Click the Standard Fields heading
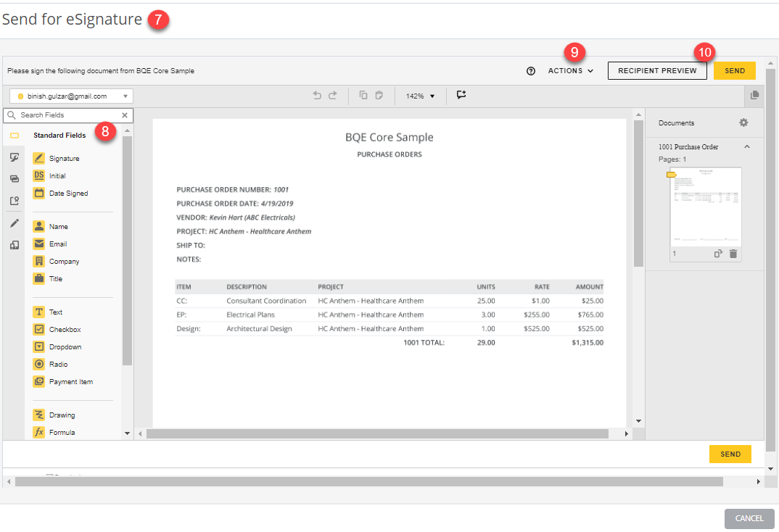This screenshot has height=532, width=779. pos(59,136)
